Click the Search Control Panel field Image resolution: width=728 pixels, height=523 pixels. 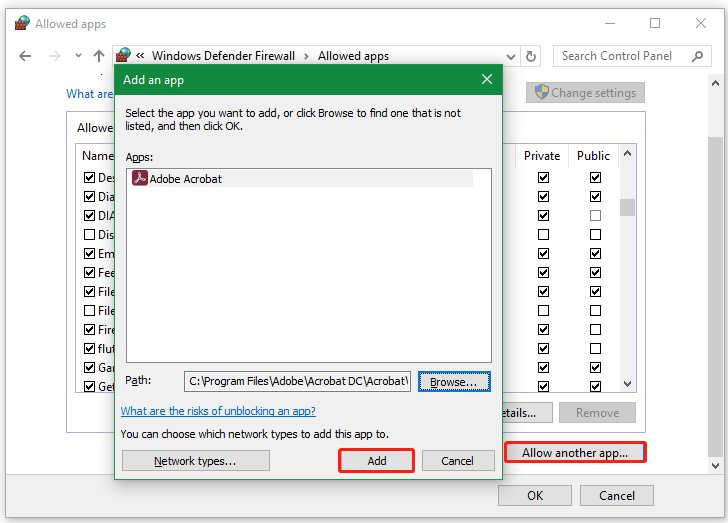tap(632, 56)
